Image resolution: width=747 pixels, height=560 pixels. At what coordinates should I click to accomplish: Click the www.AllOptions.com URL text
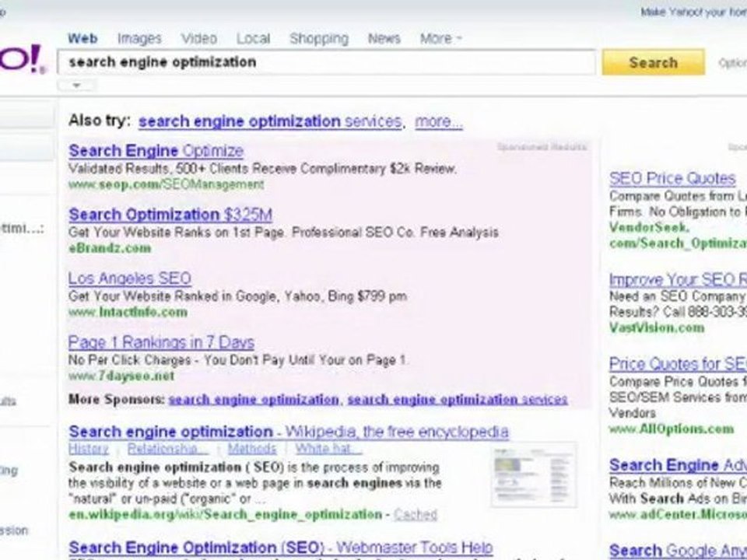click(672, 429)
